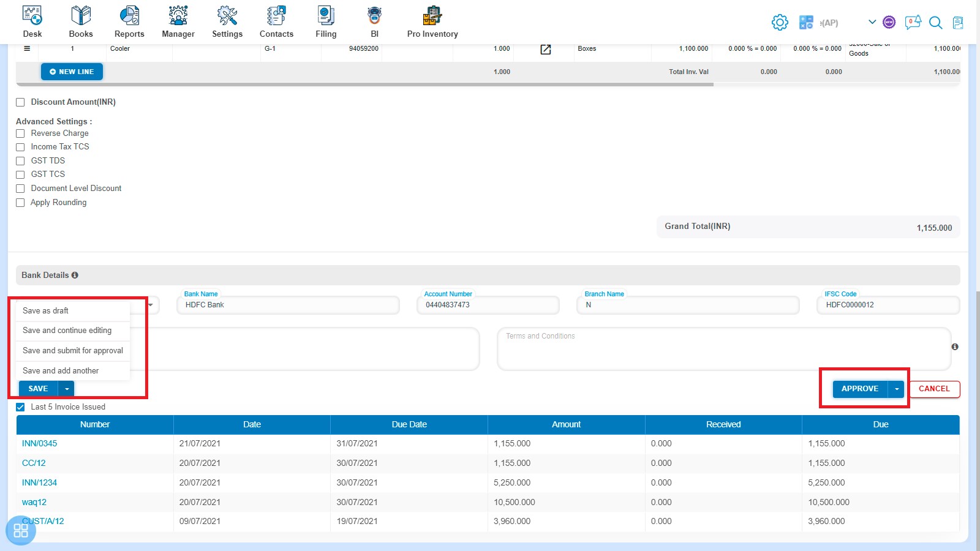Open the Reports module icon
Screen dimensions: 980x551
pyautogui.click(x=129, y=15)
